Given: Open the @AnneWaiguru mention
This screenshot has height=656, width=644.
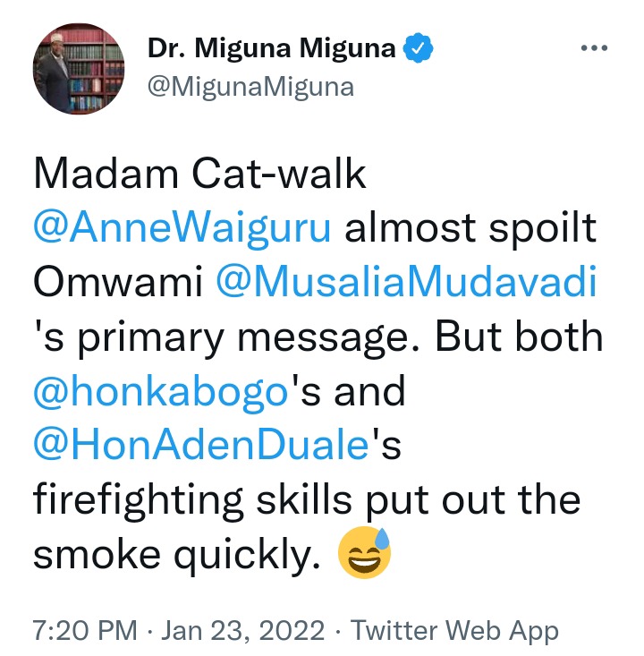Looking at the screenshot, I should [x=182, y=228].
